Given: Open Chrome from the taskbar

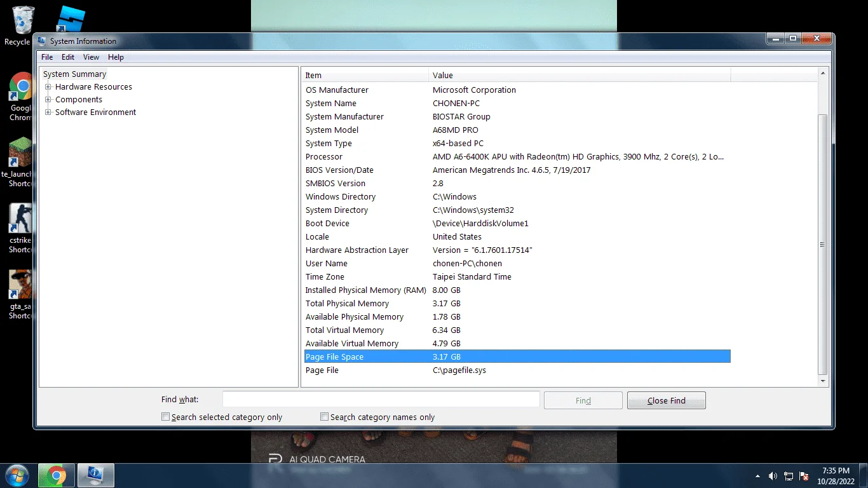Looking at the screenshot, I should pos(56,475).
